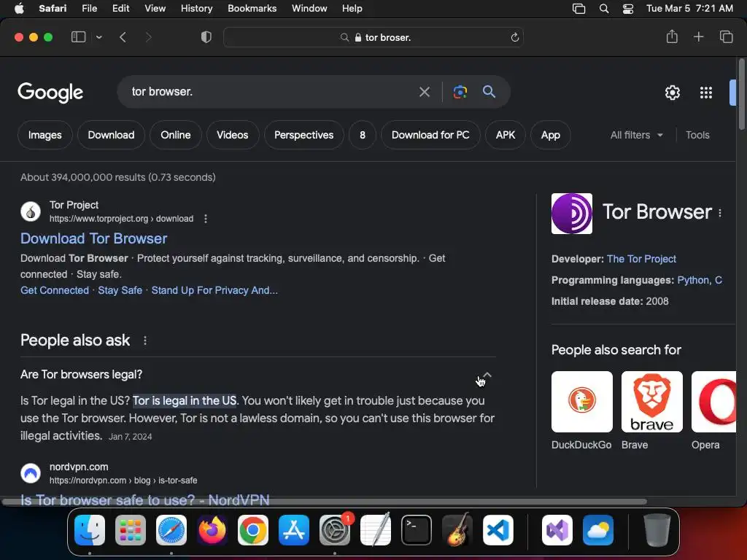Open Tor Browser panel more options
The height and width of the screenshot is (560, 747).
(720, 213)
